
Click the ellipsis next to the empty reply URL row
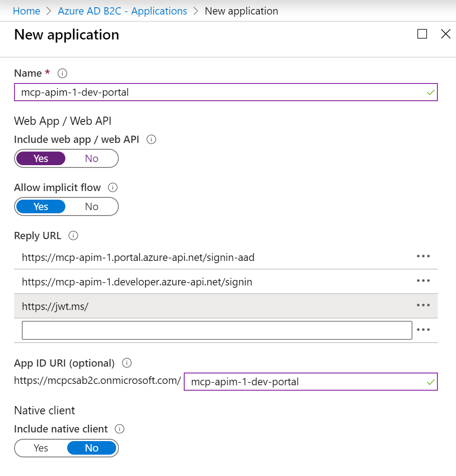[423, 329]
